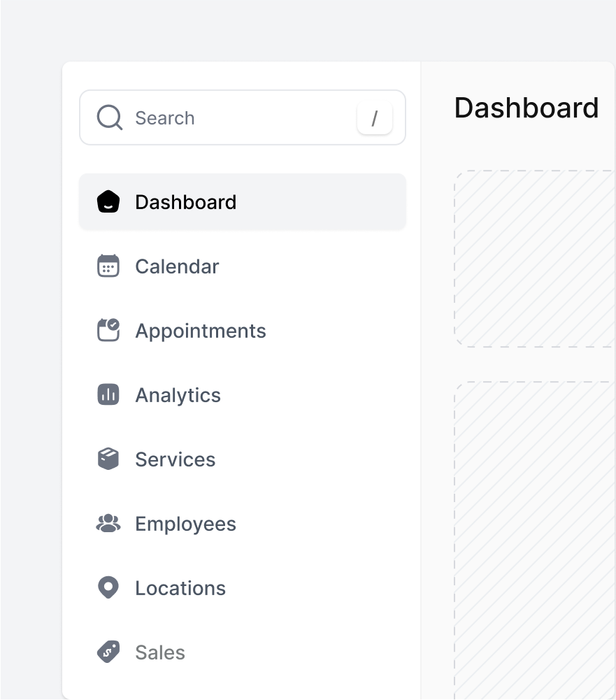Navigate to the Analytics section
This screenshot has width=616, height=700.
178,395
